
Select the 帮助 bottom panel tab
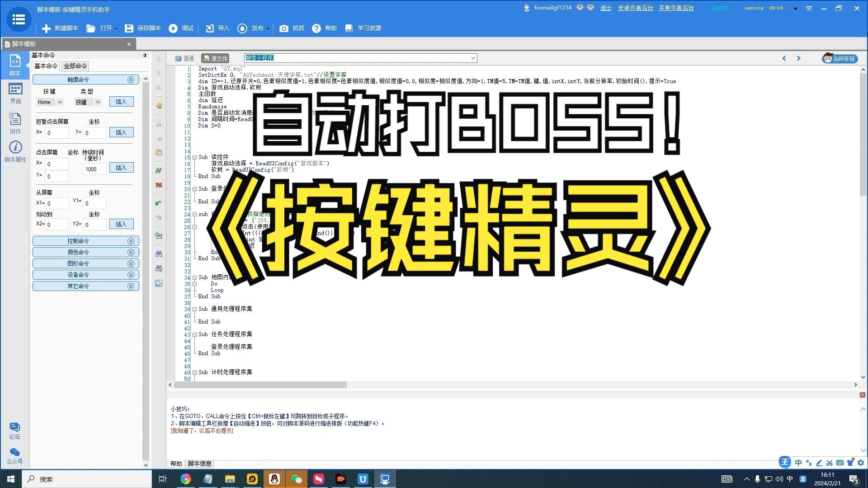tap(176, 464)
